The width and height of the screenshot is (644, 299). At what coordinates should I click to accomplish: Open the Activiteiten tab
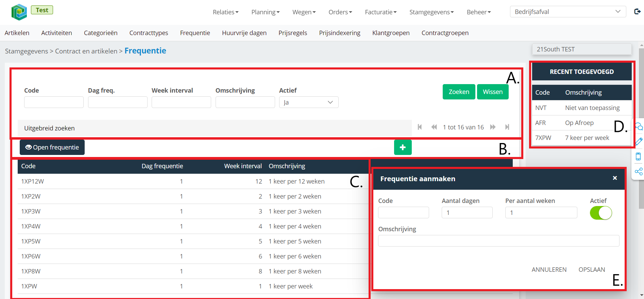tap(56, 33)
